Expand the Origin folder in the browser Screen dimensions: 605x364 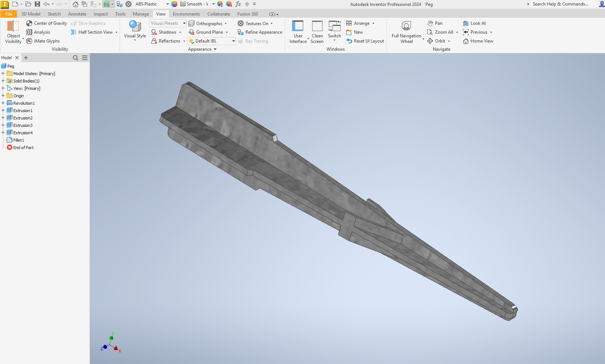tap(3, 95)
